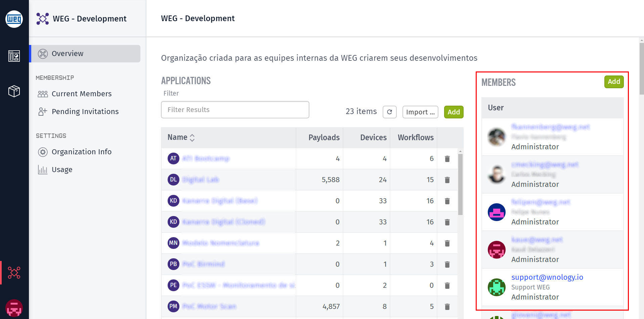Click the applications table scrollbar
Screen dimensions: 644x319
pyautogui.click(x=460, y=184)
